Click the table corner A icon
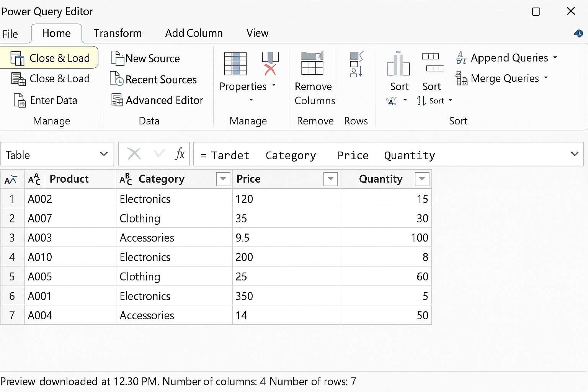 (11, 180)
